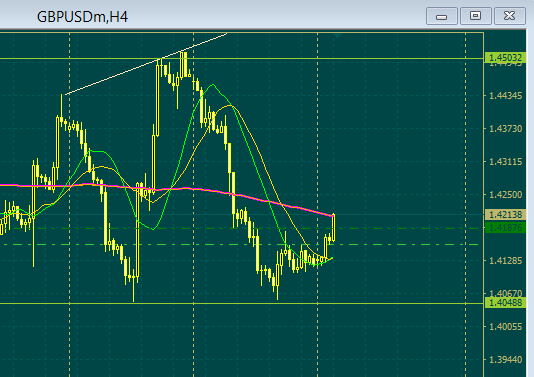
Task: Click the 1.39440 price scale label
Action: pyautogui.click(x=505, y=360)
